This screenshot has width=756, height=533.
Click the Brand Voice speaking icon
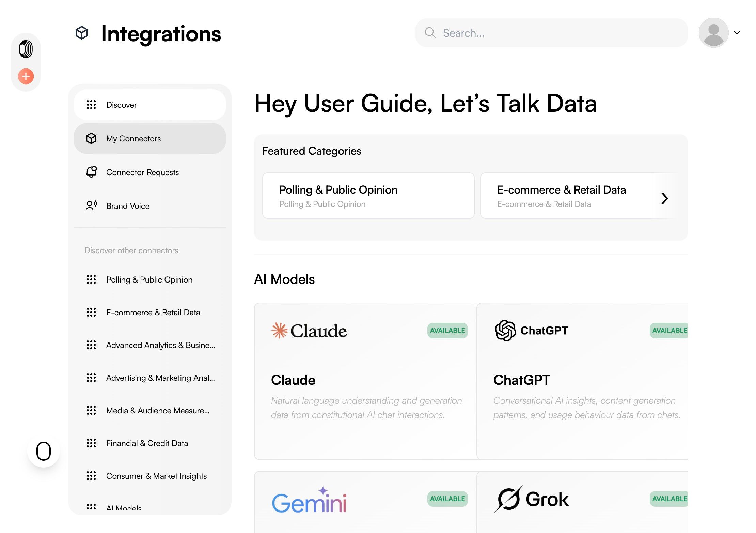click(91, 205)
